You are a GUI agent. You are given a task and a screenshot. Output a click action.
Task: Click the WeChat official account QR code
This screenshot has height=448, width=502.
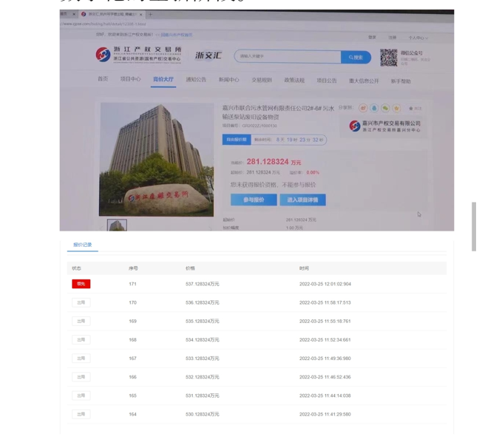(389, 58)
